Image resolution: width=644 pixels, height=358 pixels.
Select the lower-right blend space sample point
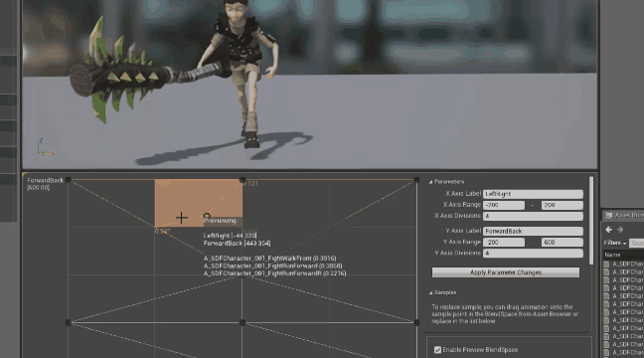click(416, 322)
